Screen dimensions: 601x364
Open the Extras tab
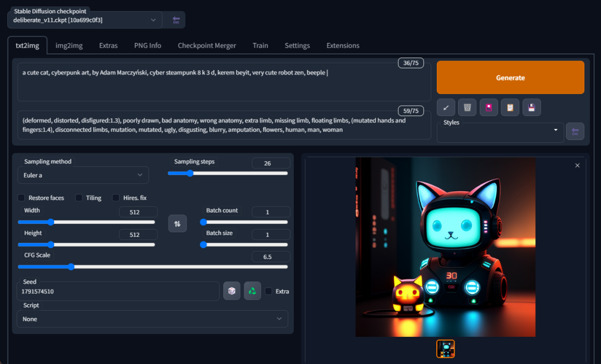click(x=109, y=46)
